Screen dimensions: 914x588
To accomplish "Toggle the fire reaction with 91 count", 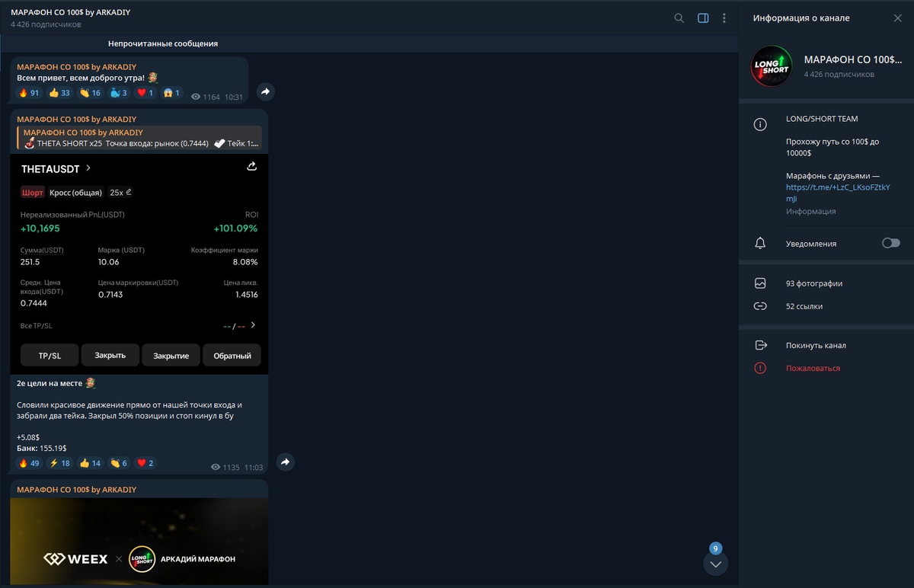I will [29, 93].
